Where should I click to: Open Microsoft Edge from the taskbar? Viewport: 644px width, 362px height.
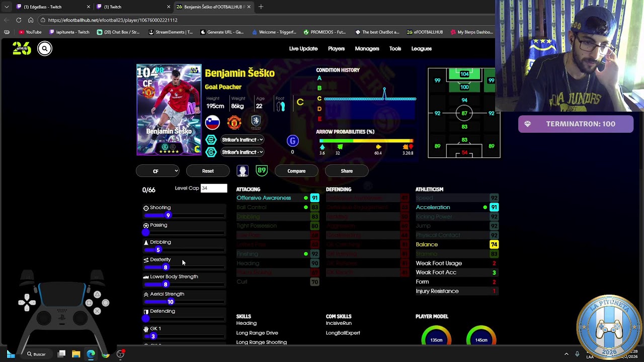click(x=91, y=354)
